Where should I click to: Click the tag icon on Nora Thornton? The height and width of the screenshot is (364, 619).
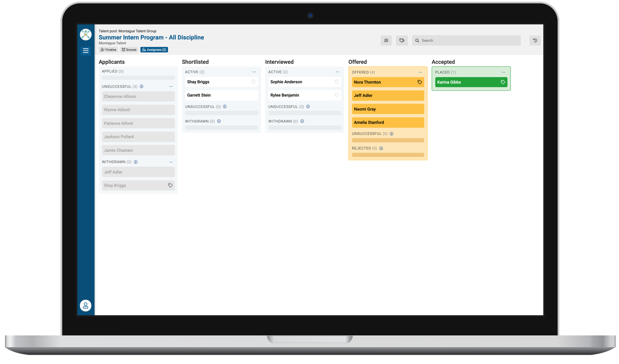pyautogui.click(x=420, y=82)
